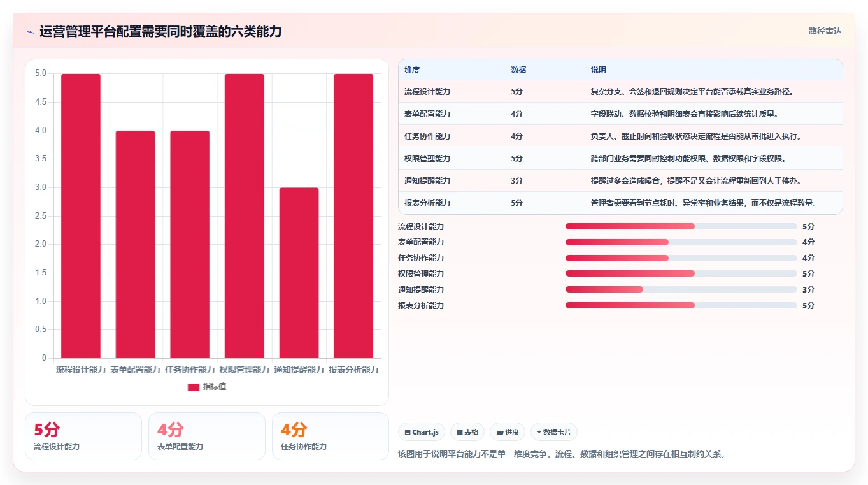The height and width of the screenshot is (485, 868).
Task: Select 权限管理能力 cell in the table
Action: tap(427, 159)
